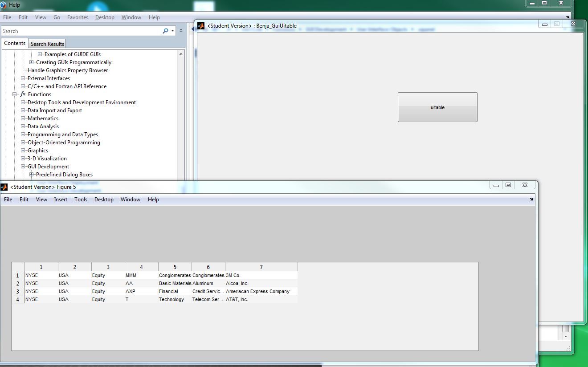Collapse the GUI Development tree node
This screenshot has width=588, height=367.
pyautogui.click(x=23, y=167)
